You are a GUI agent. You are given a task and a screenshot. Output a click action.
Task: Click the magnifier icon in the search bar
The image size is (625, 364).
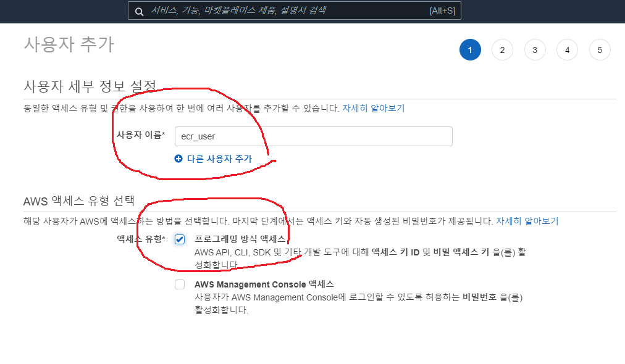pyautogui.click(x=140, y=10)
